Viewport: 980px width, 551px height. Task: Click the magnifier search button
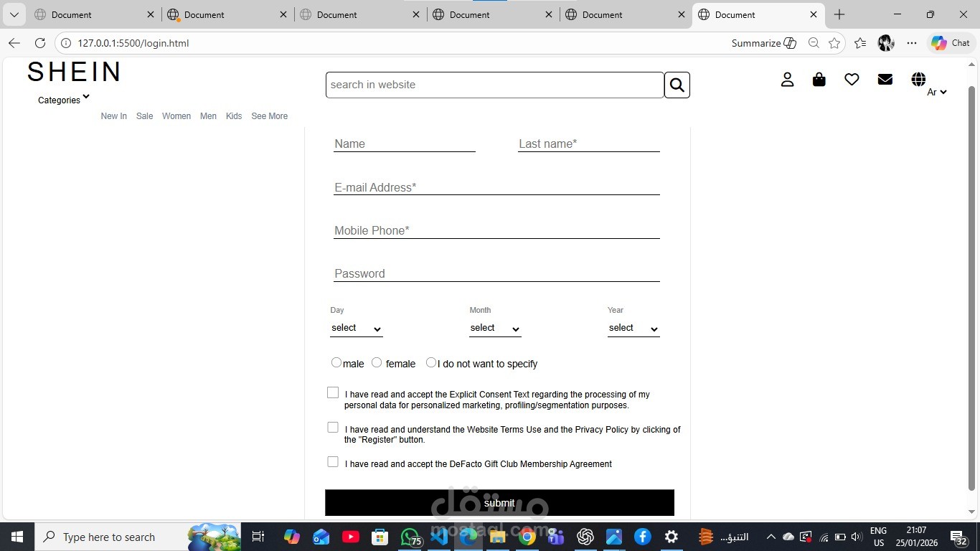click(x=677, y=85)
